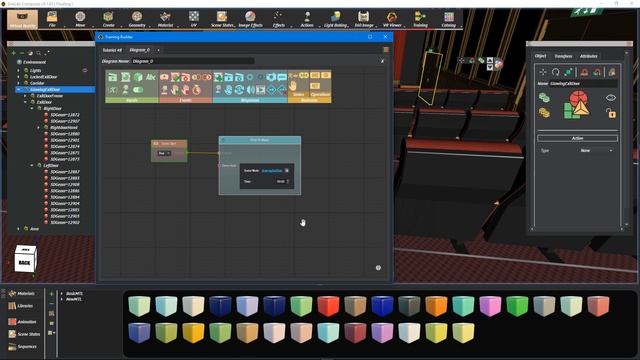640x360 pixels.
Task: Open the VR Viewer ribbon menu
Action: [392, 19]
